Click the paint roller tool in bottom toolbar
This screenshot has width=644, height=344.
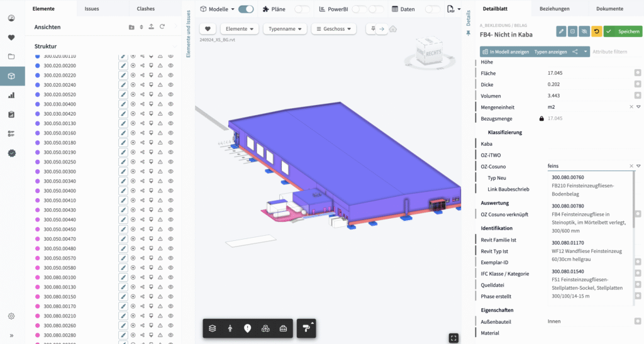point(306,328)
